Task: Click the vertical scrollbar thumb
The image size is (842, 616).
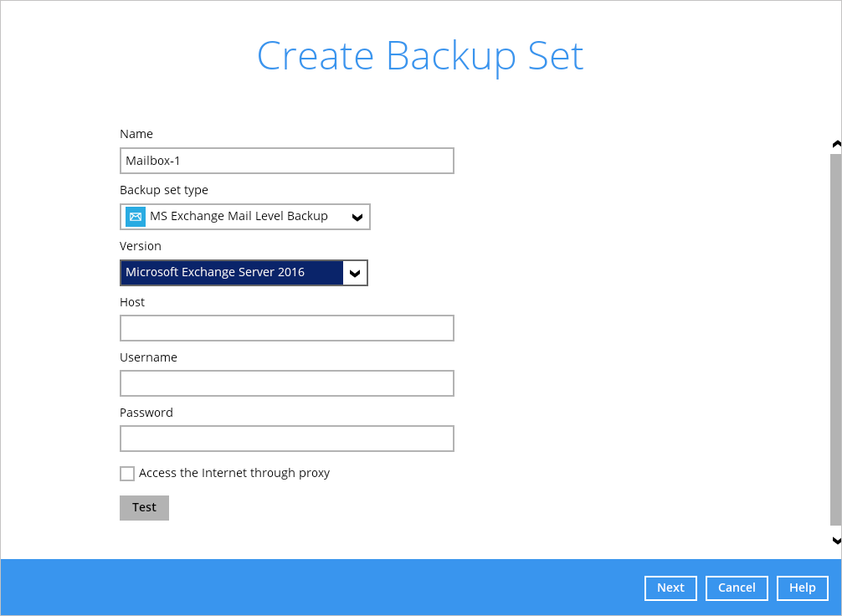Action: coord(835,340)
